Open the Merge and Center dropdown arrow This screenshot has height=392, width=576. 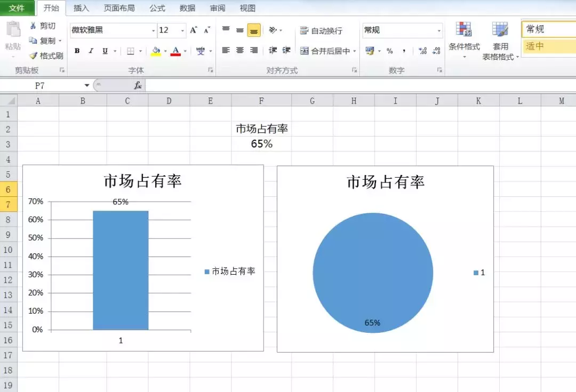(355, 51)
